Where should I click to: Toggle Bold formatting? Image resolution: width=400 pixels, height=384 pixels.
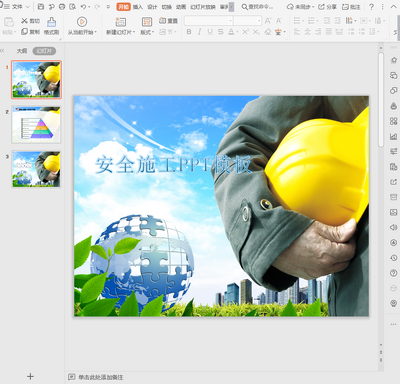(189, 32)
